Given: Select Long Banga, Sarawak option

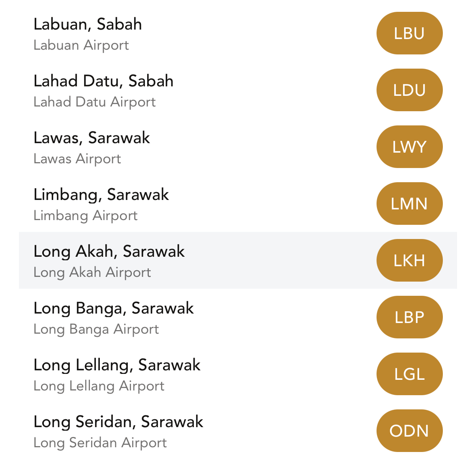Looking at the screenshot, I should tap(114, 308).
